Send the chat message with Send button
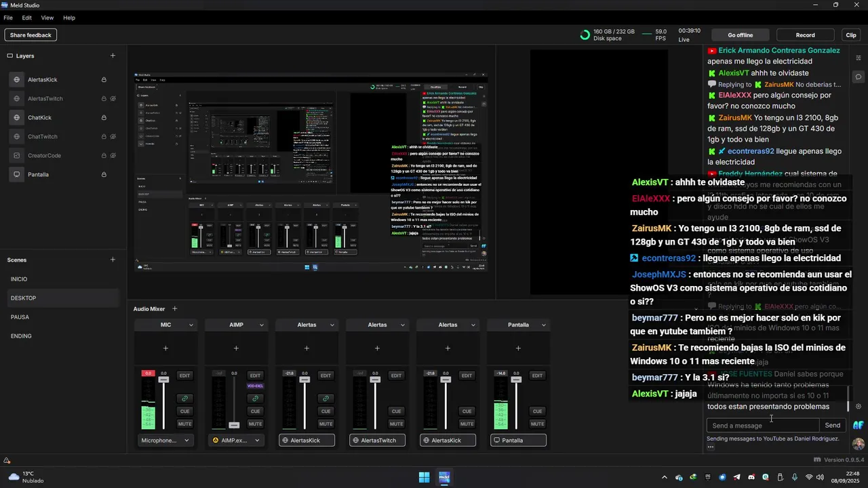Screen dimensions: 868x488 [833, 426]
